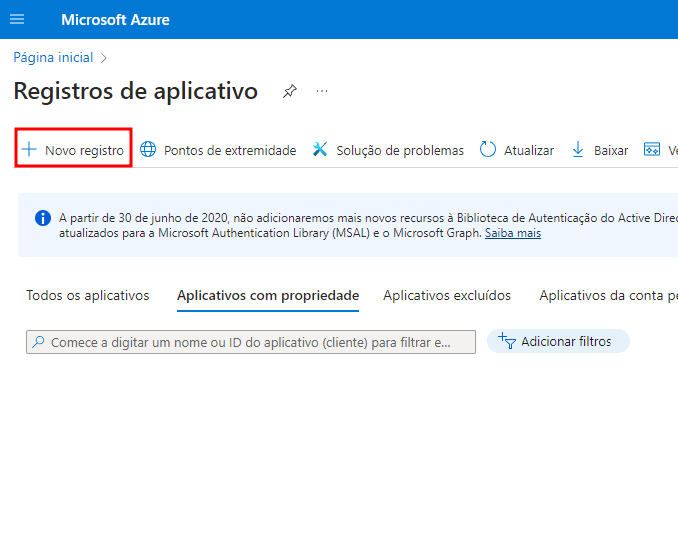678x559 pixels.
Task: Click the download arrow icon
Action: pyautogui.click(x=578, y=150)
